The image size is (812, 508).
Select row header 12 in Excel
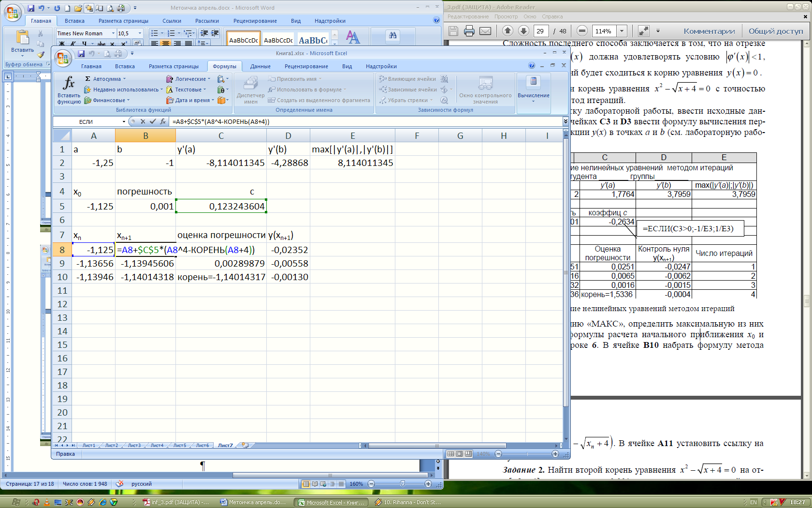[62, 304]
